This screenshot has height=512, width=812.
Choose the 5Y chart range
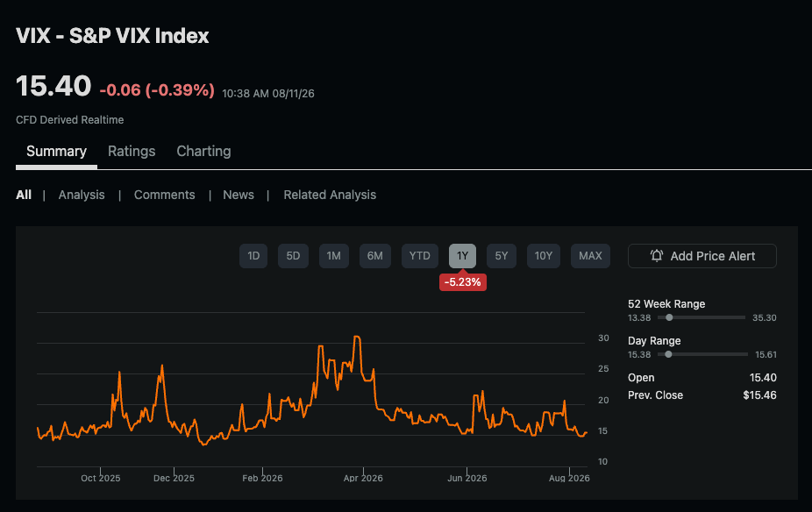coord(502,256)
